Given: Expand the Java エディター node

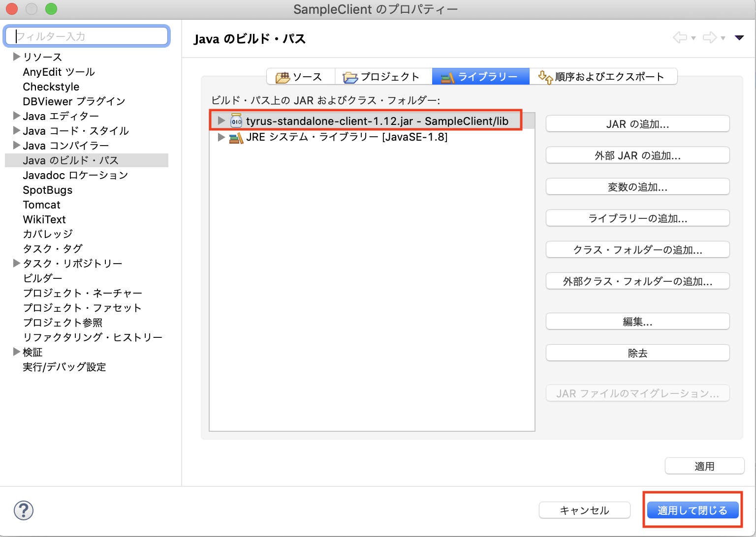Looking at the screenshot, I should [16, 116].
